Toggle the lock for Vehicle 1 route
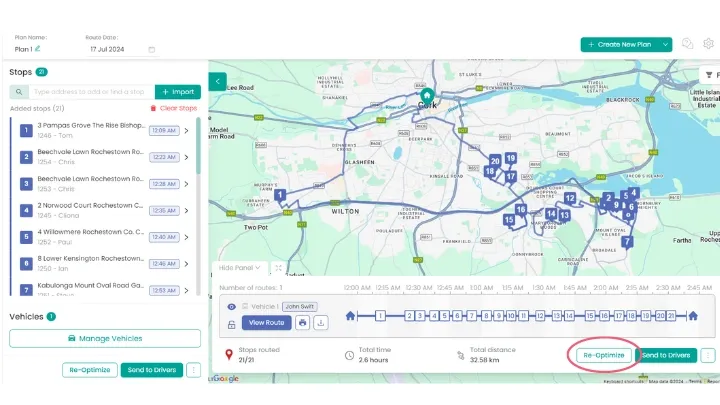This screenshot has width=720, height=405. [232, 323]
